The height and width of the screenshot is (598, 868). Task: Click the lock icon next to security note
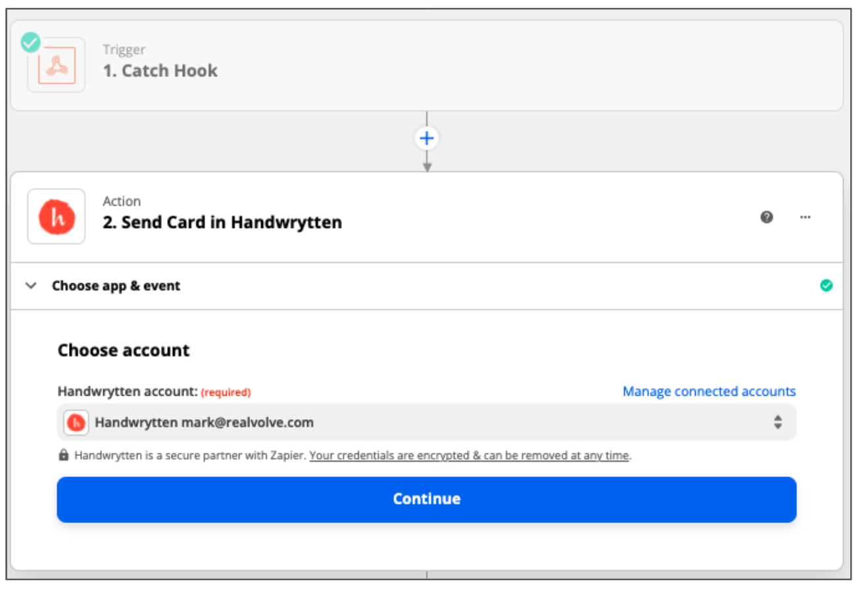[64, 455]
